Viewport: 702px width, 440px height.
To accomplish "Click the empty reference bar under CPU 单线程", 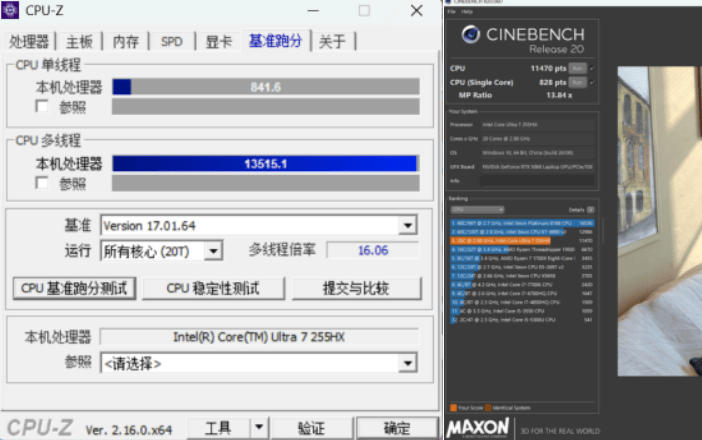I will pos(266,107).
